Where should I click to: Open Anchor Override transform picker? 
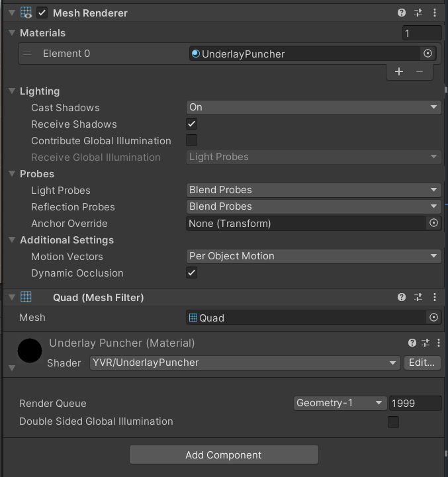[x=433, y=224]
